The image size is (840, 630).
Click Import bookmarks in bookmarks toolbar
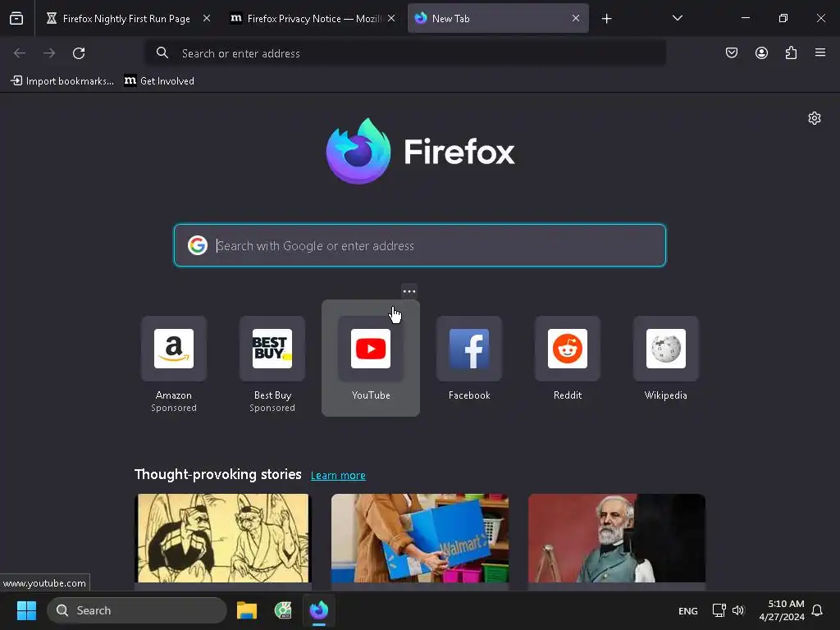pyautogui.click(x=62, y=81)
